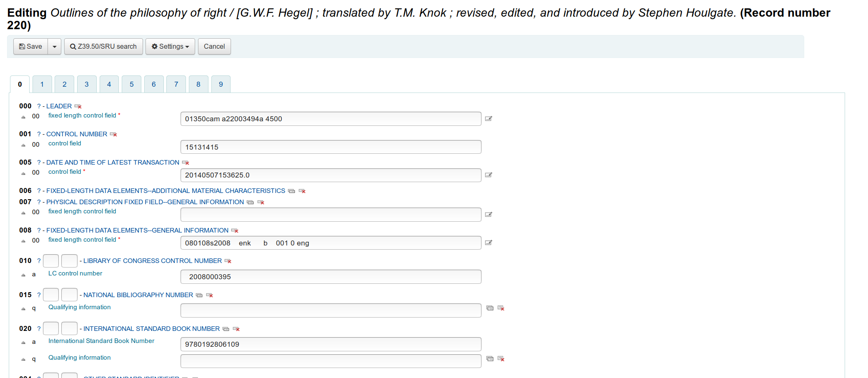Viewport: 868px width, 378px height.
Task: Open the tag editor for the 008 field
Action: click(x=489, y=243)
